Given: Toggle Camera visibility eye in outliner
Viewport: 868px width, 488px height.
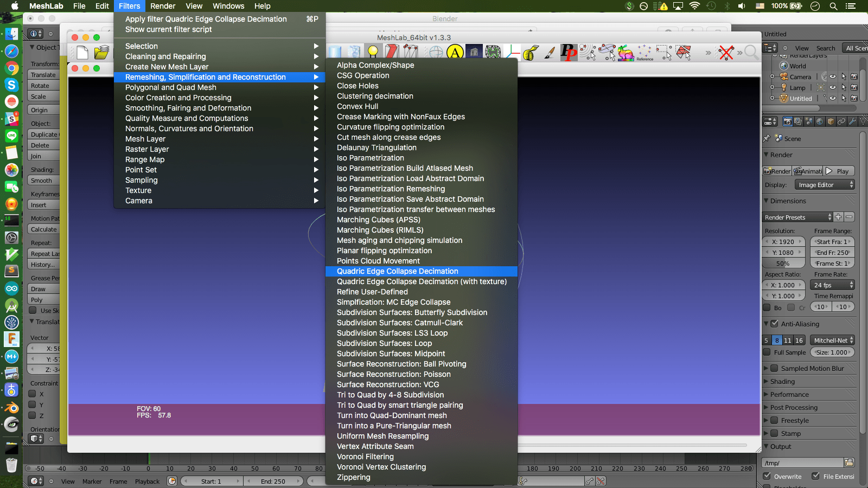Looking at the screenshot, I should point(833,77).
